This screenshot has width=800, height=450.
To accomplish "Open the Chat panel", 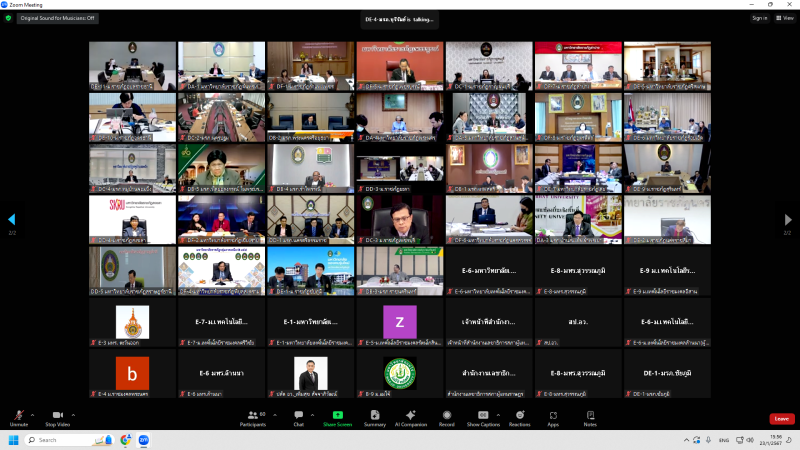I will (298, 417).
